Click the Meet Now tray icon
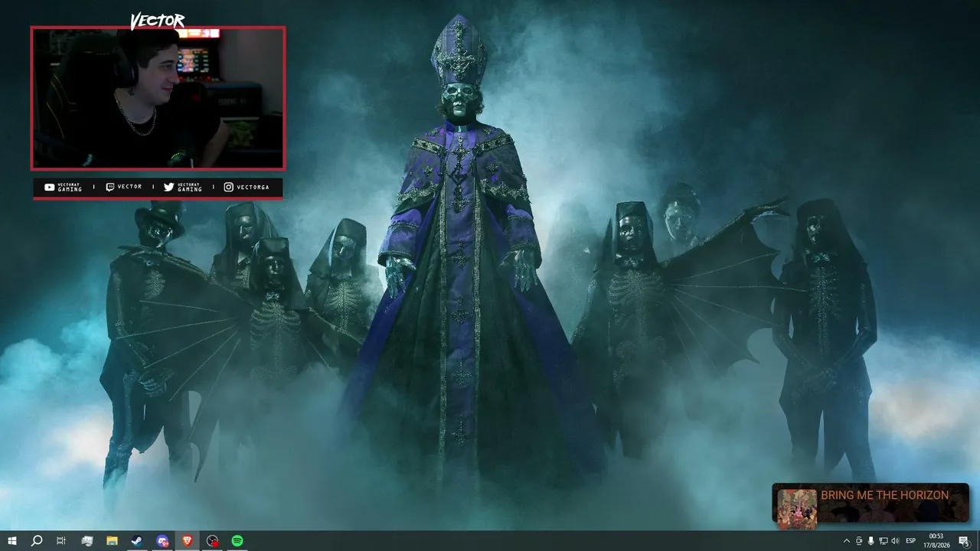The width and height of the screenshot is (980, 551). click(859, 541)
